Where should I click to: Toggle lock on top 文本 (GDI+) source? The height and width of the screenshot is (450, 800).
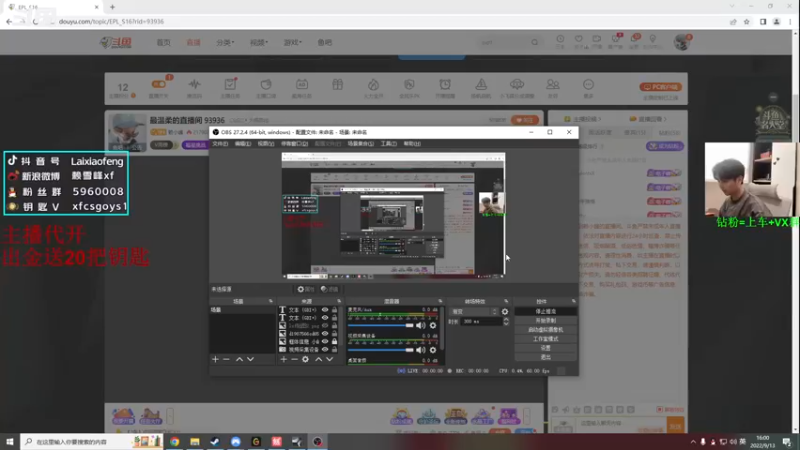point(335,310)
